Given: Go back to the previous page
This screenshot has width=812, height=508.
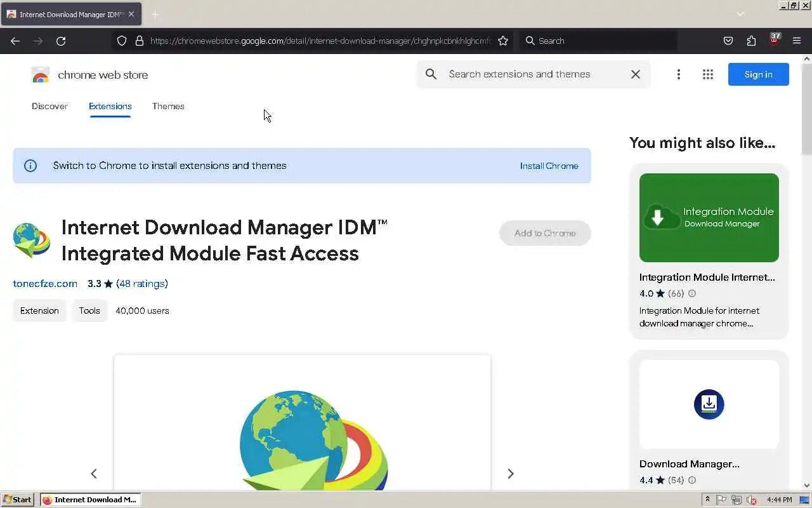Looking at the screenshot, I should [15, 41].
